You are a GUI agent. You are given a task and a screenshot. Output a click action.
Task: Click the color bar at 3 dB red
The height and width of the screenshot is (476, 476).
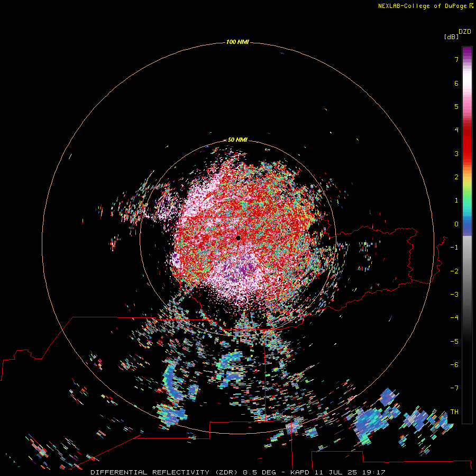coord(467,153)
